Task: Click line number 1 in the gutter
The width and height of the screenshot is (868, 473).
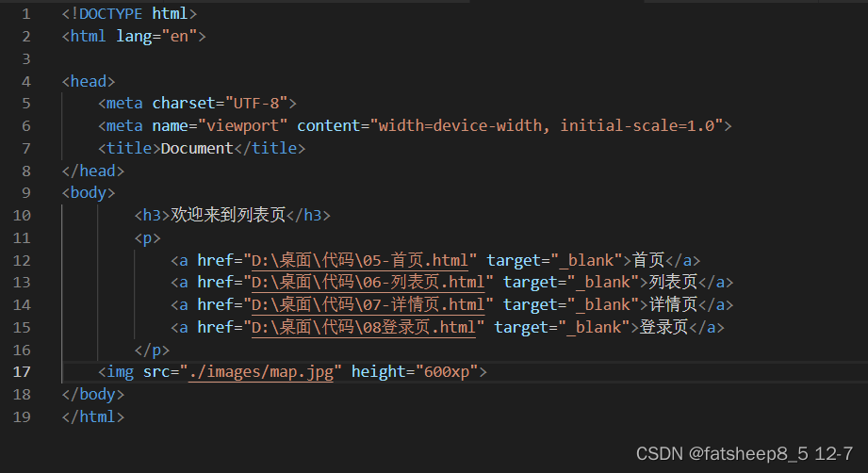Action: coord(26,14)
